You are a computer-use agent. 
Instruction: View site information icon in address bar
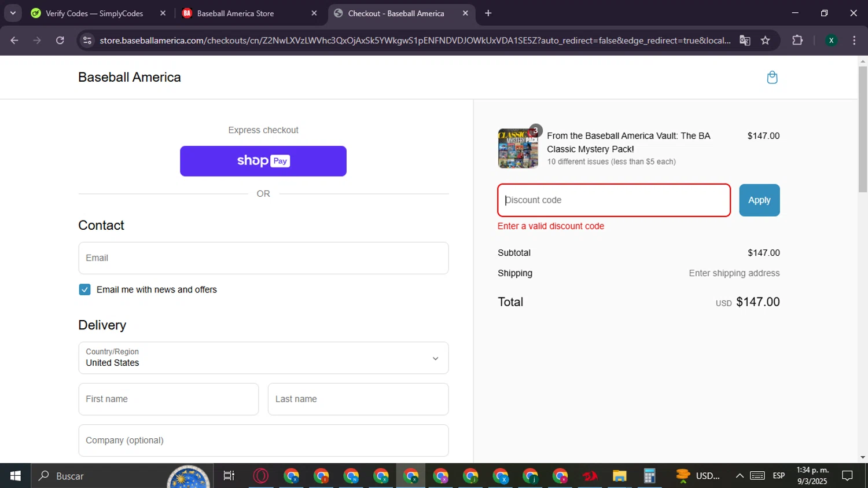pyautogui.click(x=87, y=41)
